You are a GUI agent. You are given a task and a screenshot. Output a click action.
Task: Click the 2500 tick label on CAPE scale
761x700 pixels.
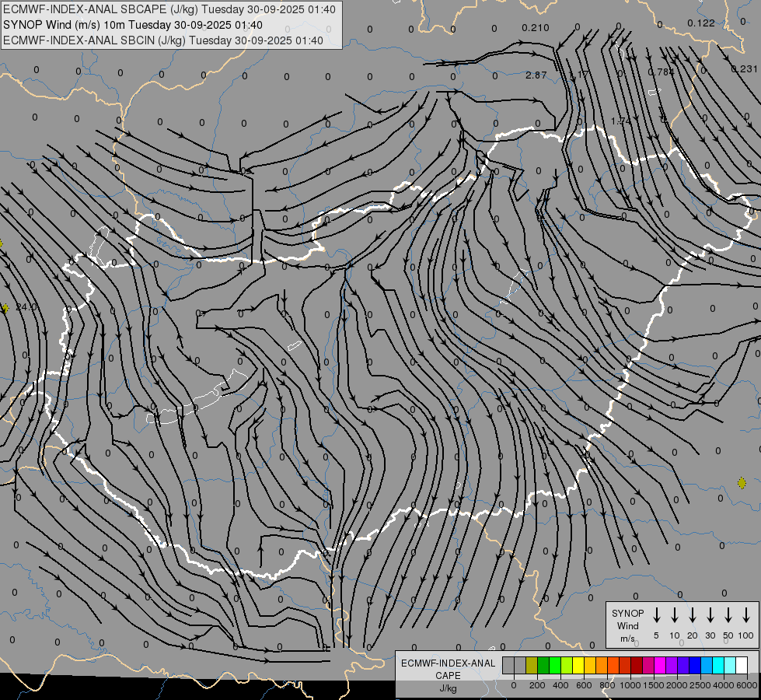(700, 685)
